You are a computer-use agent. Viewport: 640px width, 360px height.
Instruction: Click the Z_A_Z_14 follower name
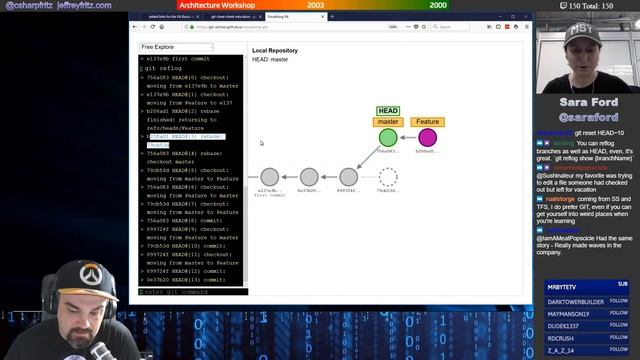(560, 351)
